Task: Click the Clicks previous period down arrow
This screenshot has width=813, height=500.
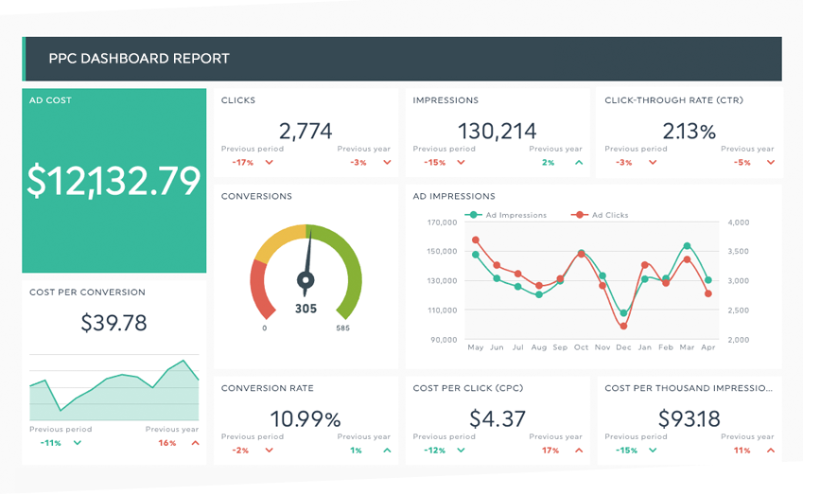Action: [269, 162]
